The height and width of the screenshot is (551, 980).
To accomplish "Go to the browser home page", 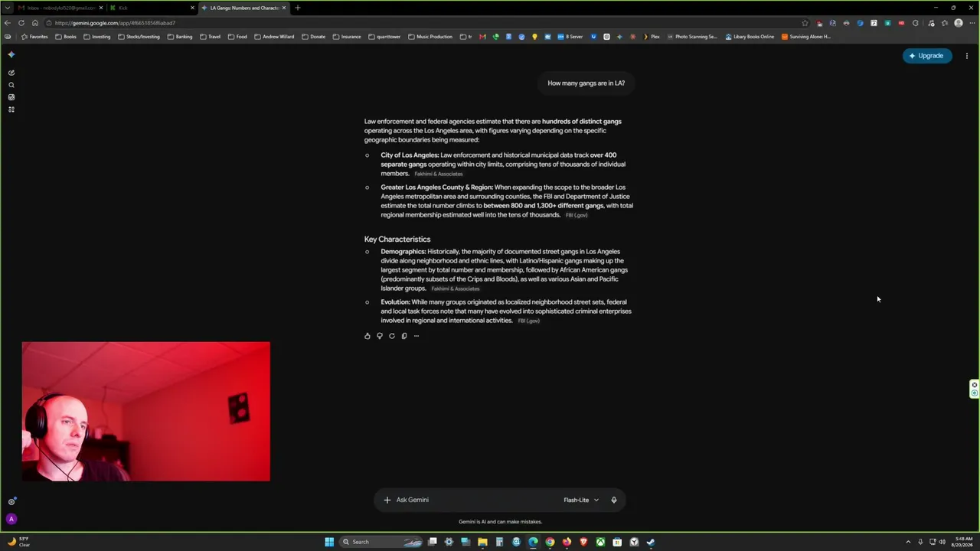I will click(34, 23).
